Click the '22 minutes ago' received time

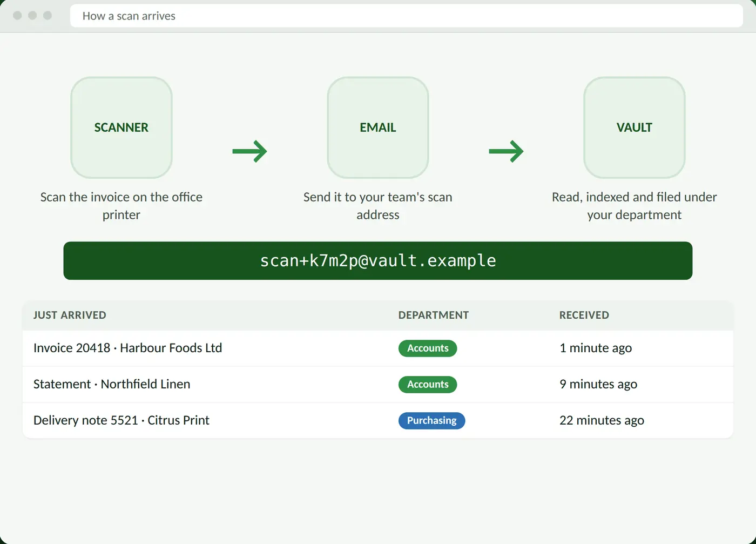click(602, 420)
